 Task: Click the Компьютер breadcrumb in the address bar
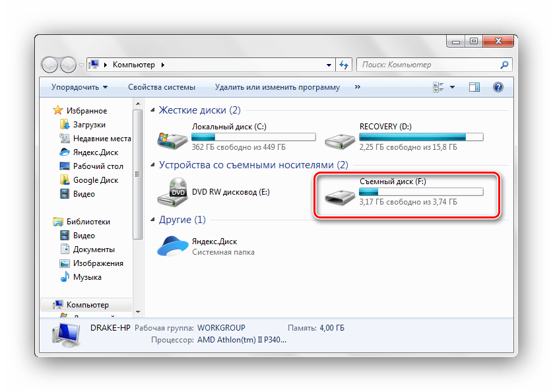coord(134,65)
